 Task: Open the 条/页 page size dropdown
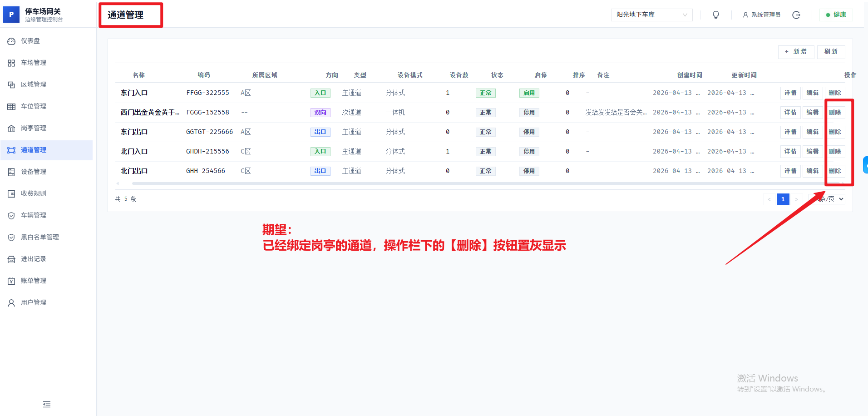826,198
